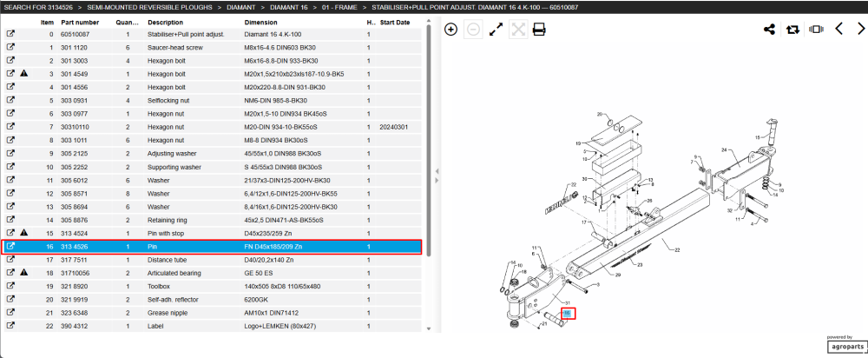This screenshot has height=358, width=868.
Task: Collapse the parts list panel splitter
Action: click(437, 176)
